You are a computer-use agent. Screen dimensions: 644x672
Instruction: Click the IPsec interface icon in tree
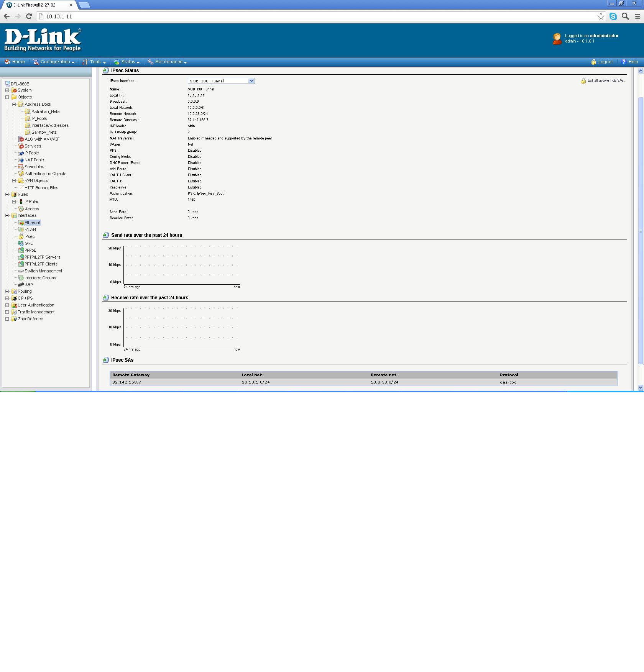tap(21, 237)
